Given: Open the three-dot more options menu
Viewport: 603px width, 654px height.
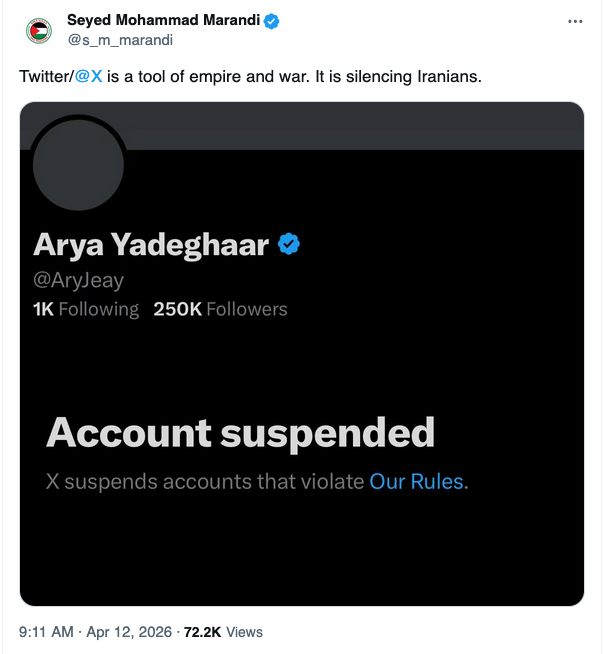Looking at the screenshot, I should tap(574, 21).
